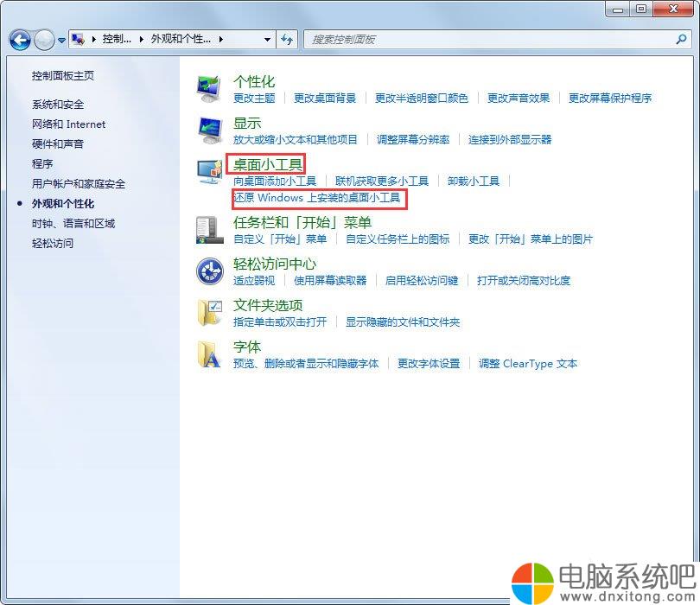Click 向桌面添加小工具 link
This screenshot has height=605, width=700.
[x=275, y=181]
